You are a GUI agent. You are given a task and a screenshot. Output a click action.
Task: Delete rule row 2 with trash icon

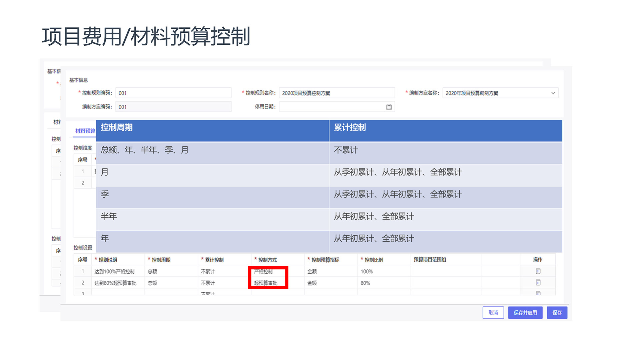(x=538, y=283)
